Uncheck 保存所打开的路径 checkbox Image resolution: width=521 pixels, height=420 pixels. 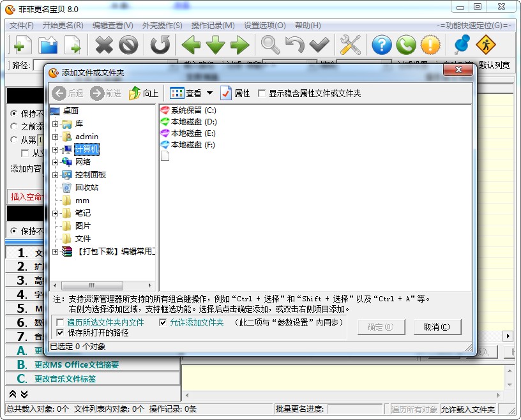pos(60,333)
